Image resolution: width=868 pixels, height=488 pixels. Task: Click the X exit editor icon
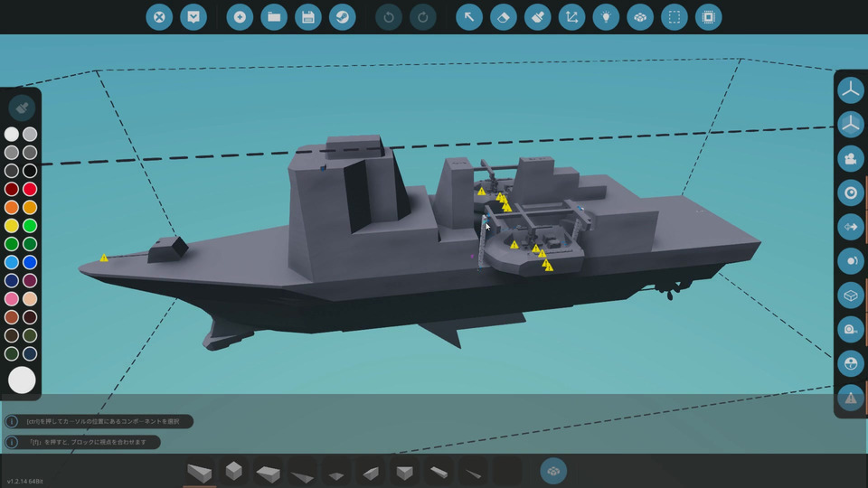pos(159,17)
